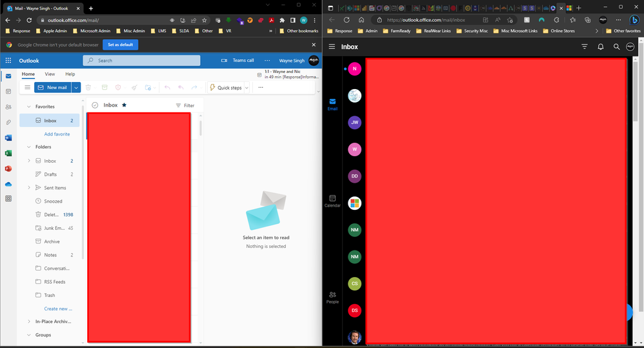
Task: Collapse the Groups section
Action: click(x=29, y=335)
